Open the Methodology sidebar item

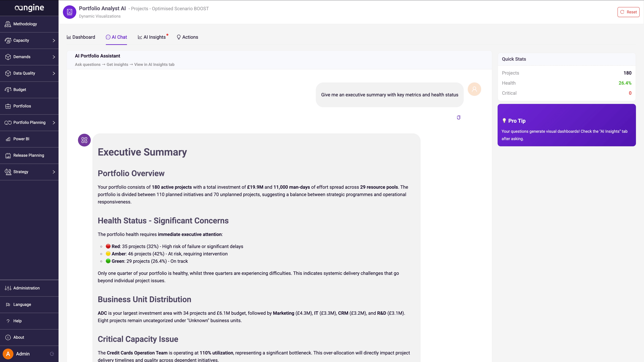click(x=29, y=24)
